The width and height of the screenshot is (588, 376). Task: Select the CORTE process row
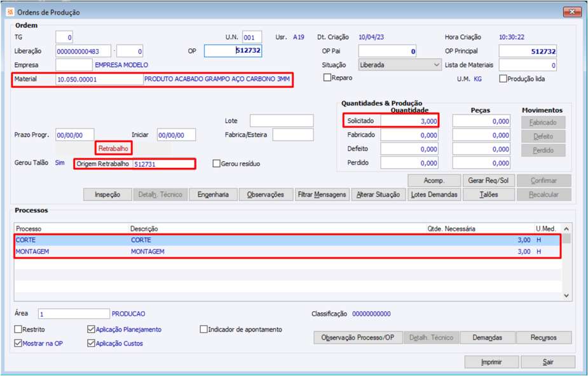coord(287,240)
